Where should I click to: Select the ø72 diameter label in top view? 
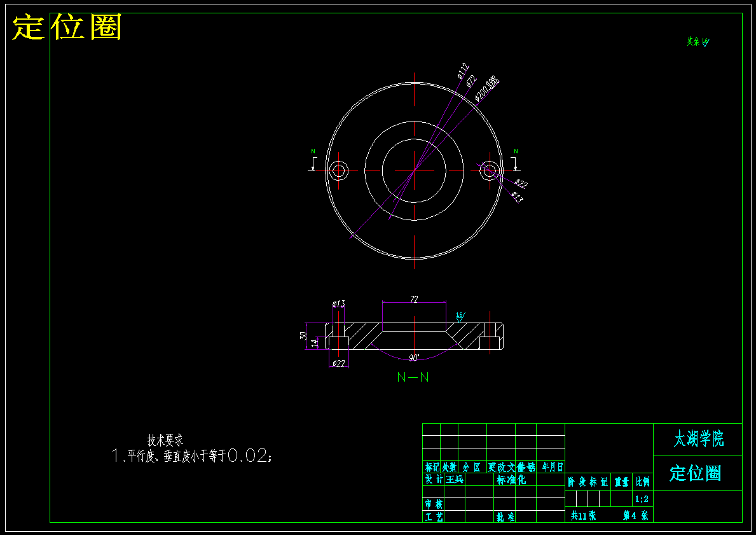pos(471,81)
